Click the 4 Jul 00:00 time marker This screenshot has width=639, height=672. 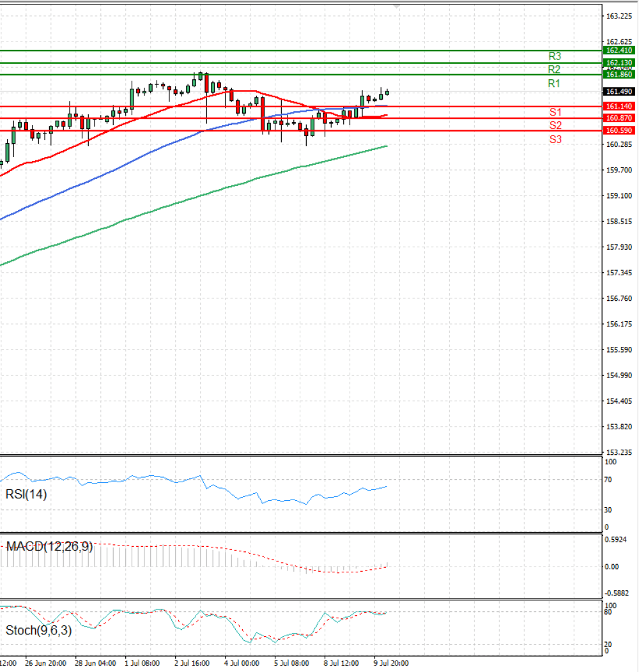pyautogui.click(x=242, y=663)
